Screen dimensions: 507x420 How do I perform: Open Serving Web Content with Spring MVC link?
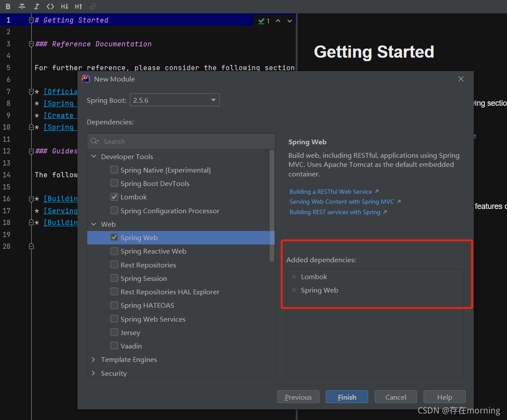tap(342, 202)
